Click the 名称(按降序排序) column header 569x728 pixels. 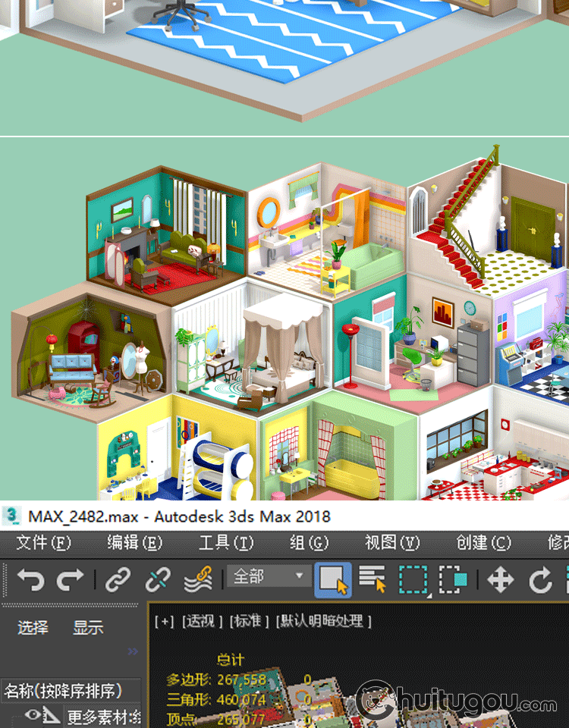pyautogui.click(x=63, y=691)
